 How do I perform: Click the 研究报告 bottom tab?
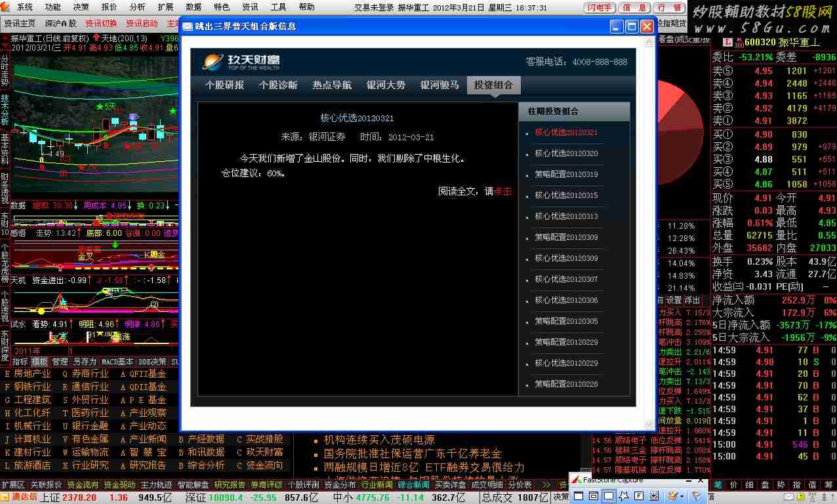coord(230,485)
